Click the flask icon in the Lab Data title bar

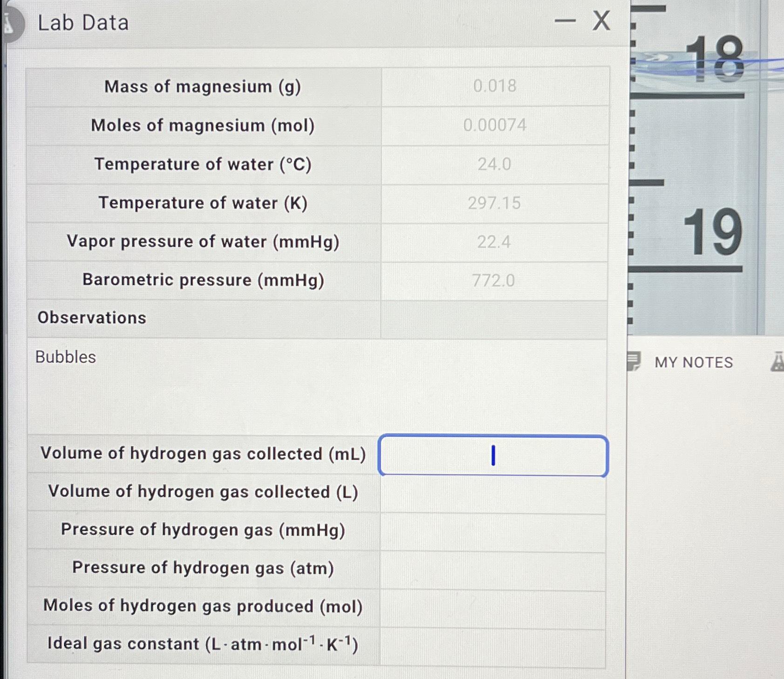coord(9,21)
